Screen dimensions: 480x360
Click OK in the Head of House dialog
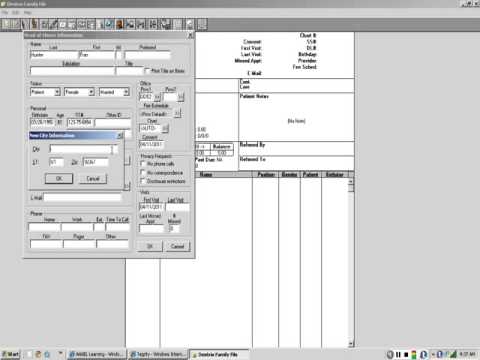150,246
